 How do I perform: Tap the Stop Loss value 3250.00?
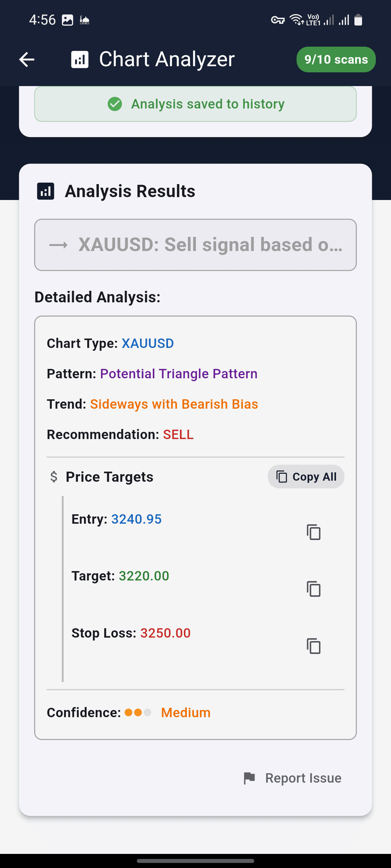point(165,633)
